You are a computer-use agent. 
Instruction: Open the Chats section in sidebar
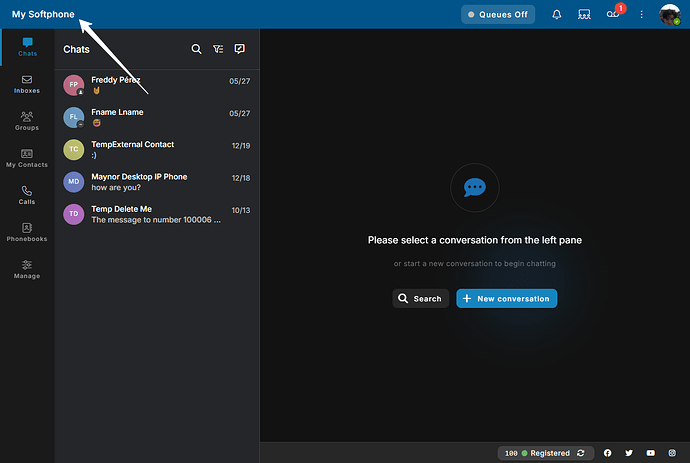point(27,47)
